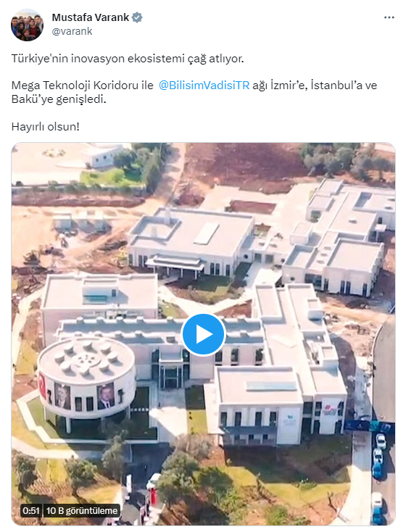
Task: Open the three-dot more options menu
Action: coord(389,17)
